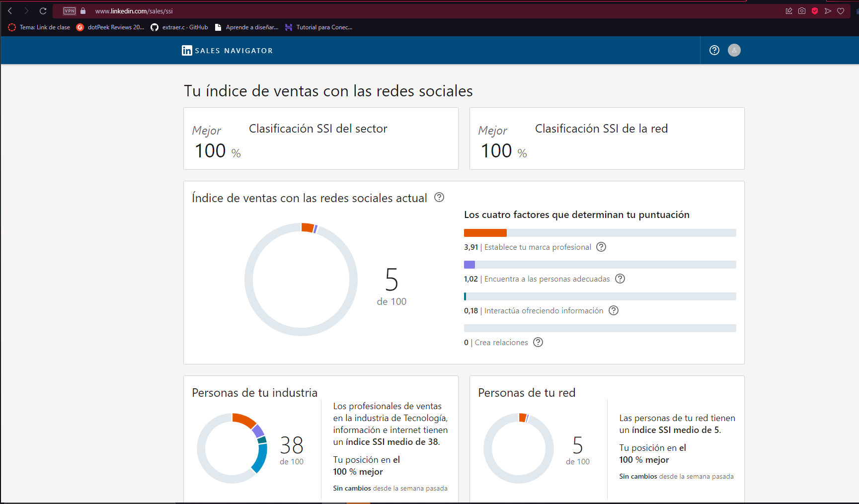Screen dimensions: 859x504
Task: Open the 'Aprende a diseñar...' bookmark
Action: click(246, 27)
